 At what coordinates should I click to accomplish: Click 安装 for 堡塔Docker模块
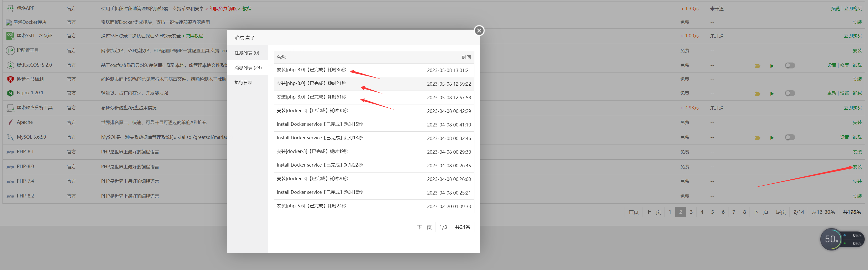(x=857, y=22)
